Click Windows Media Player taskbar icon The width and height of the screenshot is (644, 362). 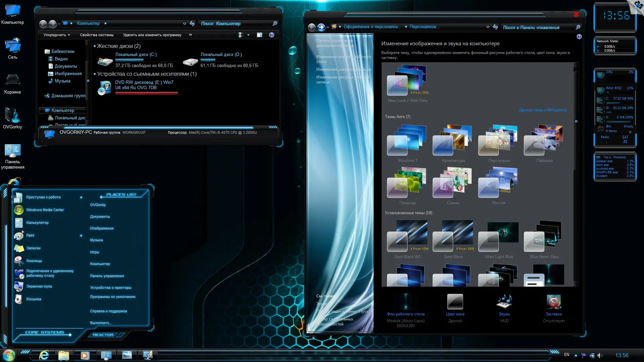[x=85, y=355]
